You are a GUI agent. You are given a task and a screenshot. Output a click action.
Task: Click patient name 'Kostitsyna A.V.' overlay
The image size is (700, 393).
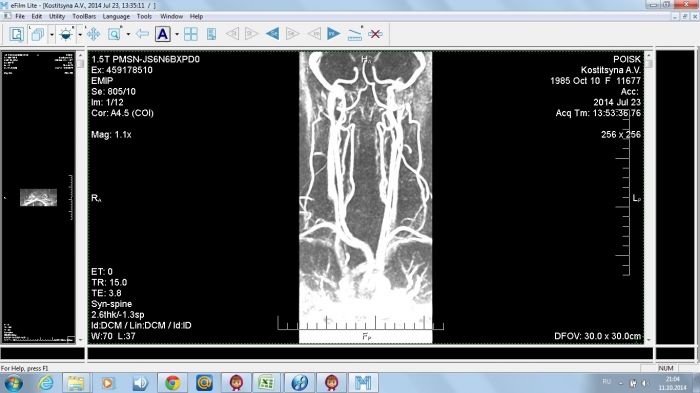click(611, 70)
